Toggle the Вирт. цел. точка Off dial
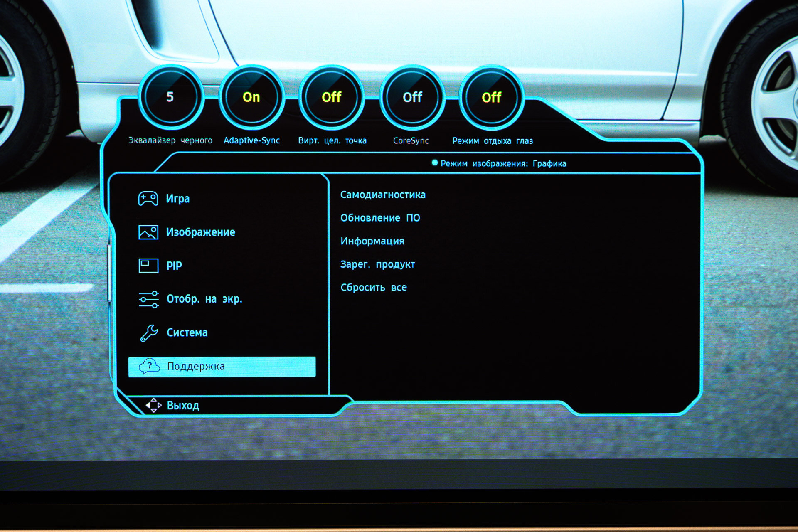798x532 pixels. [331, 97]
